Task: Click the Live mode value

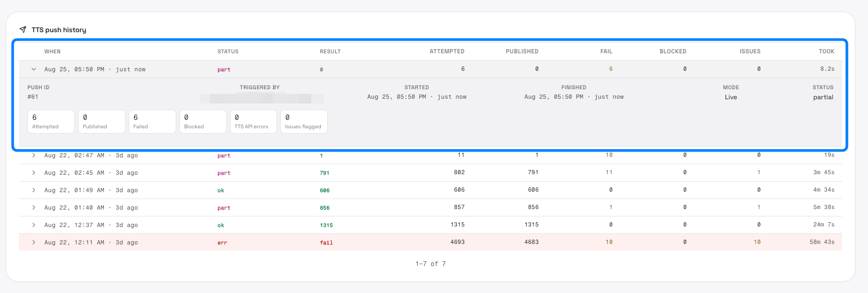Action: (731, 97)
